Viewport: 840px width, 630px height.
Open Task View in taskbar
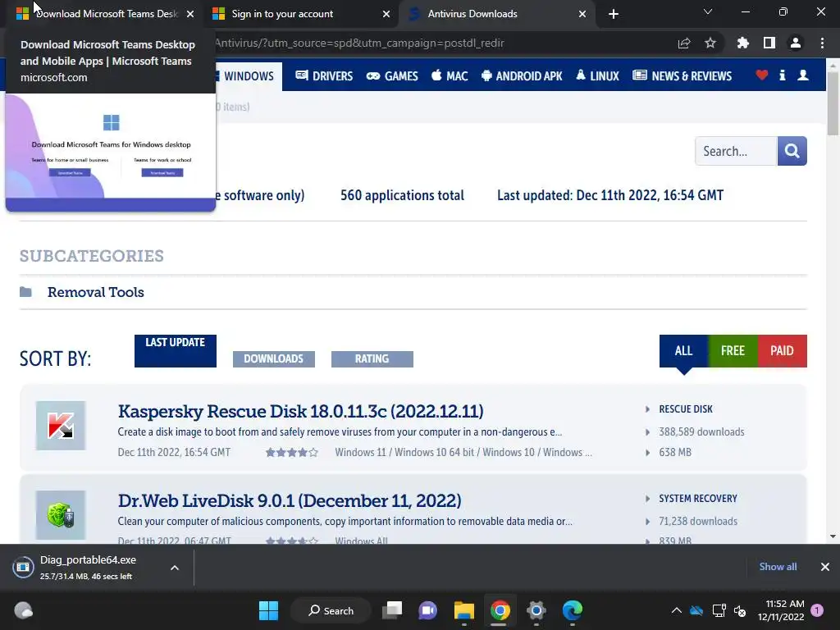pyautogui.click(x=392, y=610)
